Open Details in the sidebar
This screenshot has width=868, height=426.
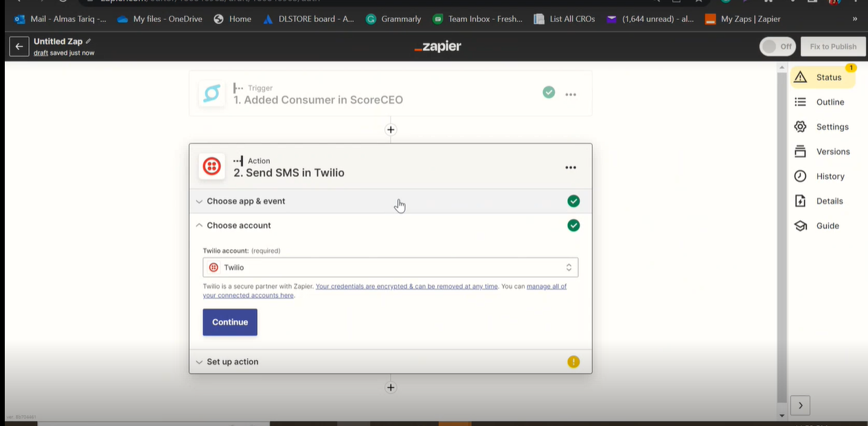point(830,201)
